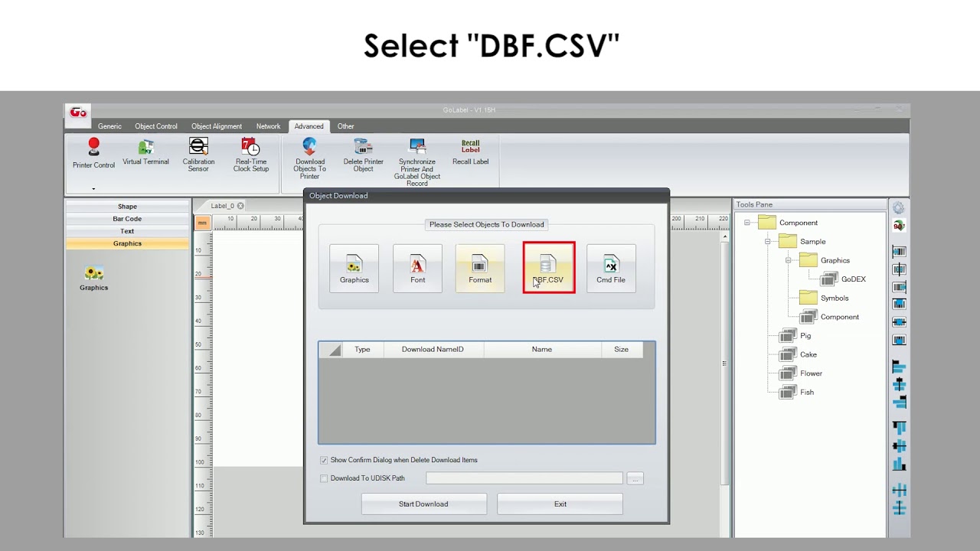The width and height of the screenshot is (980, 551).
Task: Select the Symbols folder in tree
Action: [x=834, y=298]
